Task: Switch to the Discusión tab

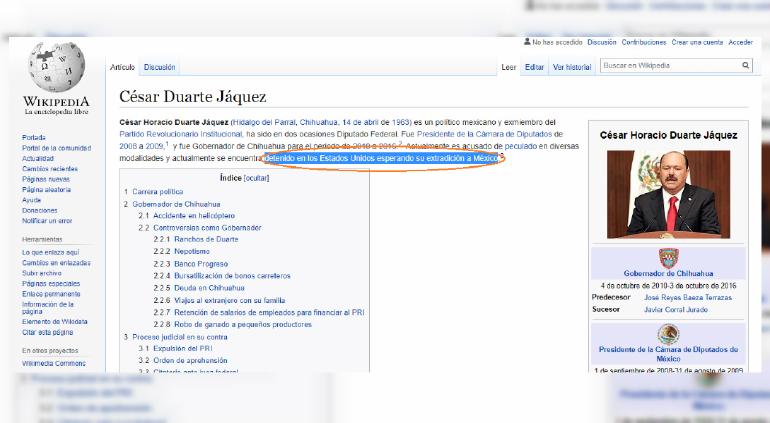Action: (x=160, y=67)
